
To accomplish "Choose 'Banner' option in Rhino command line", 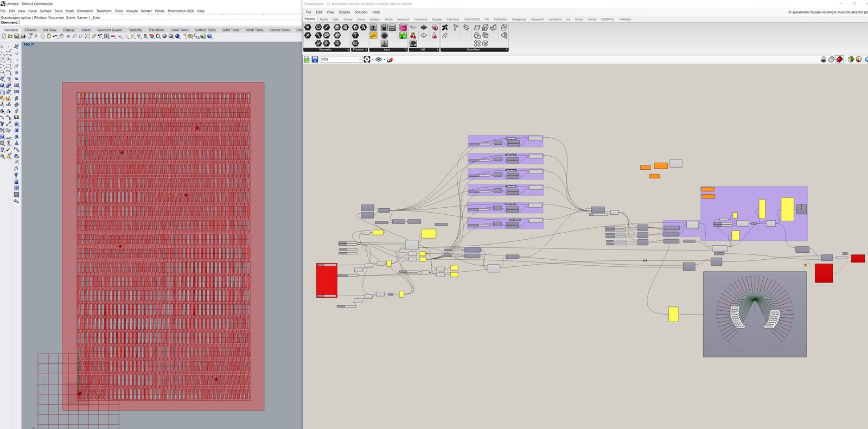I will tap(82, 17).
